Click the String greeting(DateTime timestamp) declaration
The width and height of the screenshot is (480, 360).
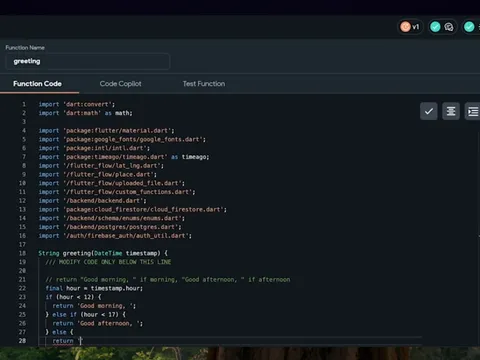(103, 253)
